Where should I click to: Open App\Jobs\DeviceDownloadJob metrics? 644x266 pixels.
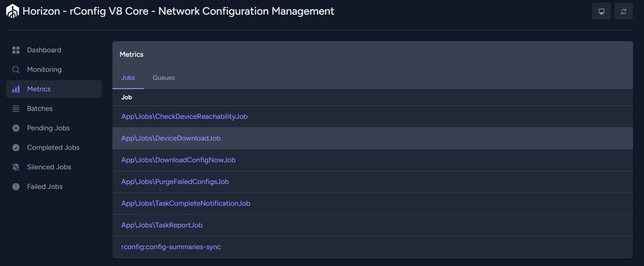[x=171, y=138]
